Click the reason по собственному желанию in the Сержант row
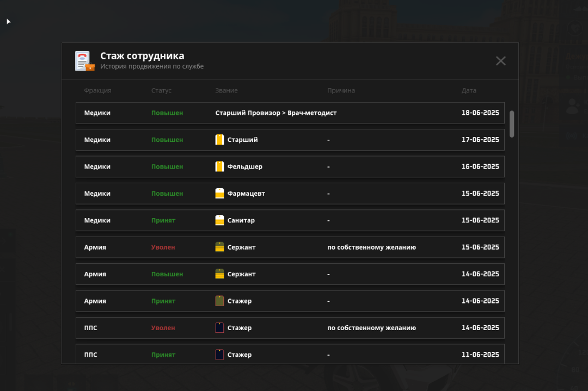Viewport: 588px width, 391px height. 372,247
